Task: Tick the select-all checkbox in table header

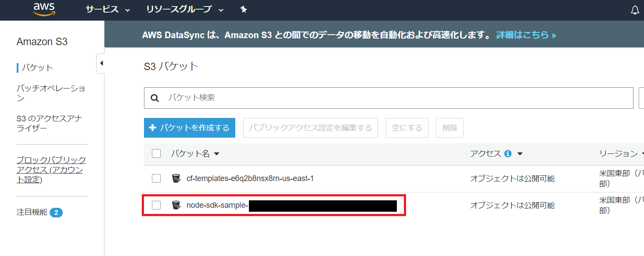Action: click(x=156, y=153)
